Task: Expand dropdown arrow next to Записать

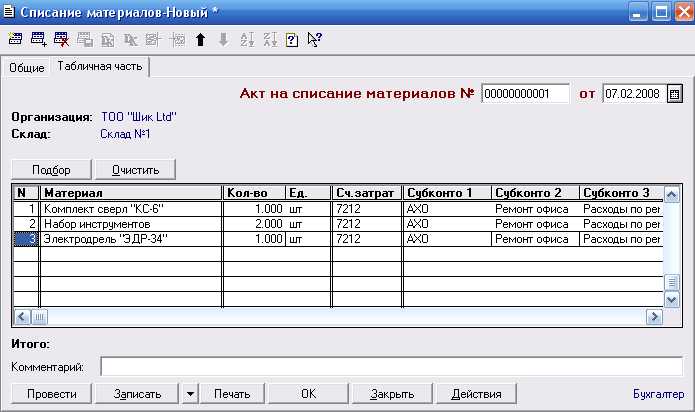Action: tap(190, 394)
